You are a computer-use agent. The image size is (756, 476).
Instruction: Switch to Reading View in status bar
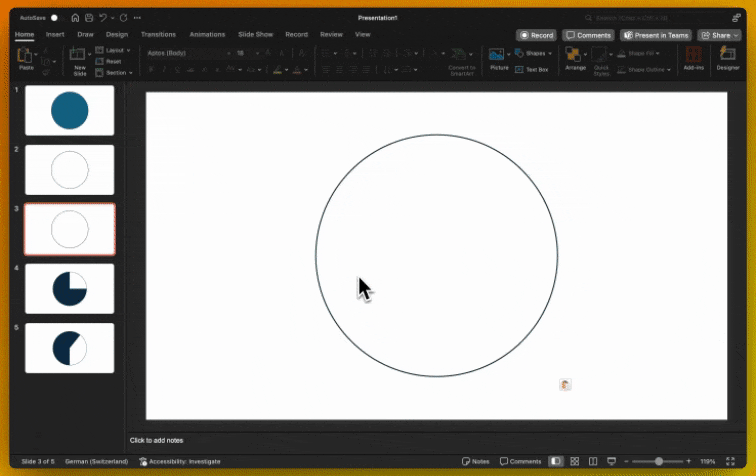(593, 462)
